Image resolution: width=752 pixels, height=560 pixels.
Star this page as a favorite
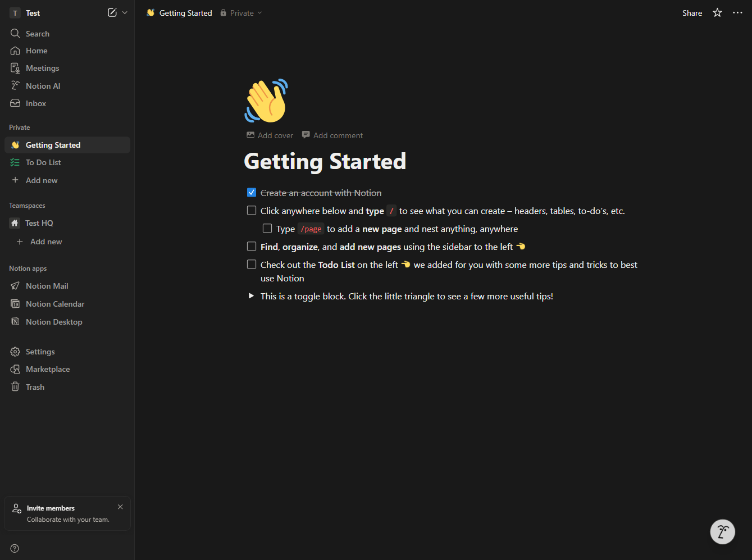click(x=717, y=12)
